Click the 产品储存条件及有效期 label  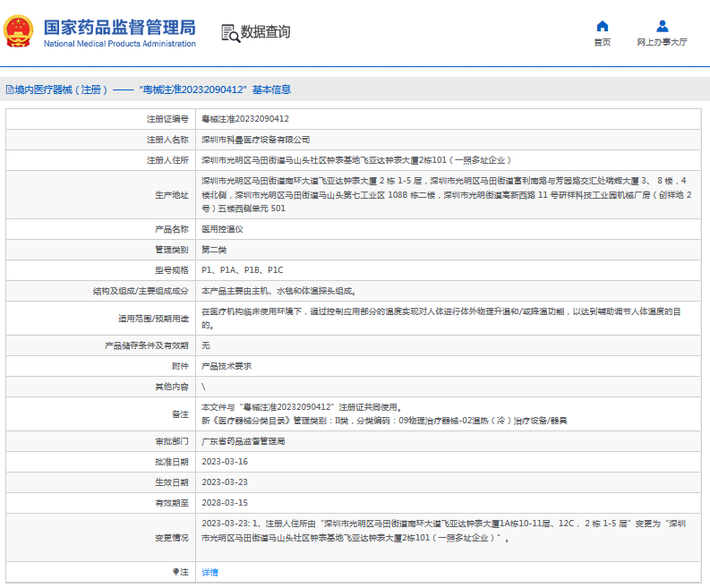pyautogui.click(x=147, y=345)
